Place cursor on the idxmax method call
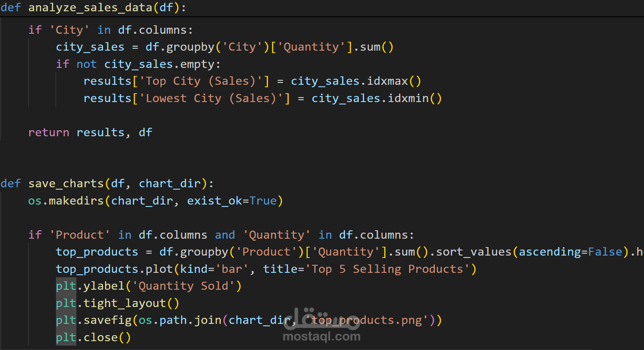The image size is (644, 350). (x=388, y=81)
